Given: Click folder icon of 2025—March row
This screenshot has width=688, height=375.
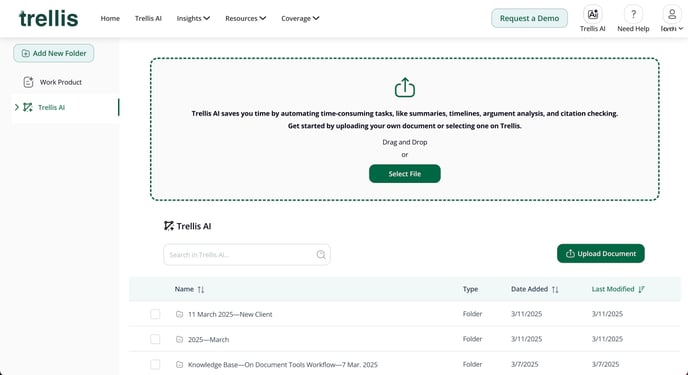Looking at the screenshot, I should point(179,339).
